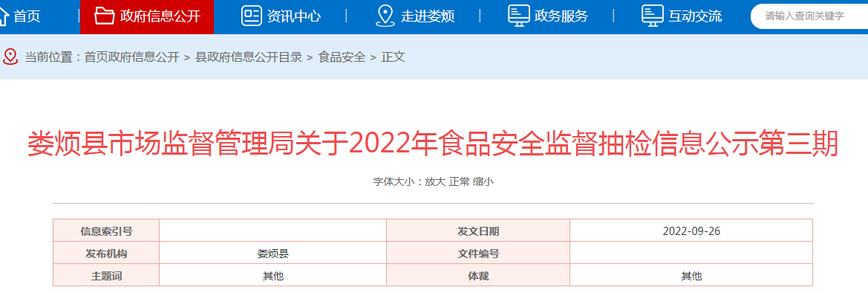
Task: Click the monitor icon beside 政务服务
Action: coord(519,16)
